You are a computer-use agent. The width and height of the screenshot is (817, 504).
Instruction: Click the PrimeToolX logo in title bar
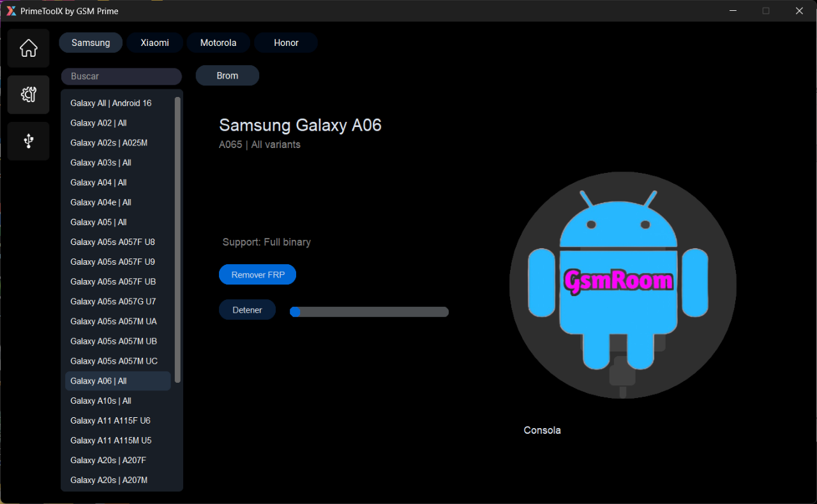pyautogui.click(x=11, y=11)
